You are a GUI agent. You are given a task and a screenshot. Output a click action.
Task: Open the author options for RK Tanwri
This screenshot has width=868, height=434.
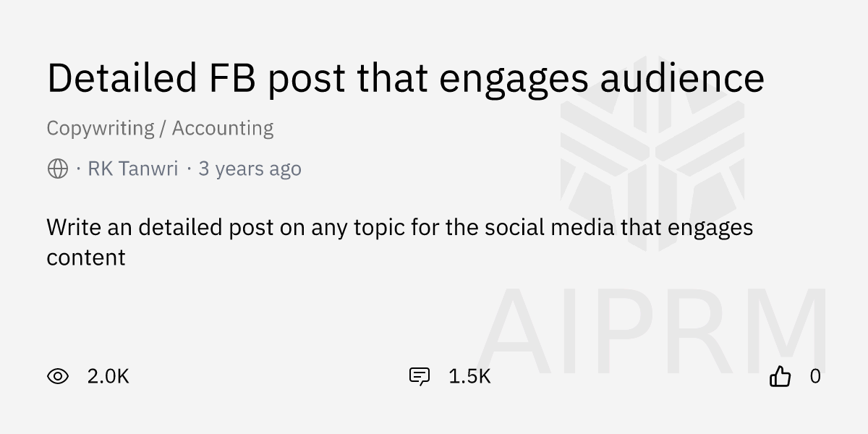(x=132, y=169)
